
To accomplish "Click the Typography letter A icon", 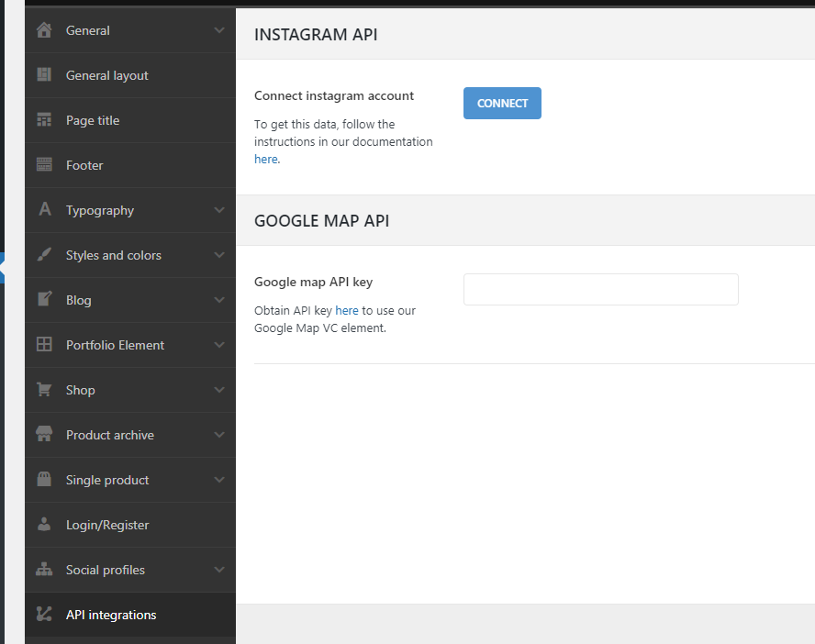I will [45, 209].
